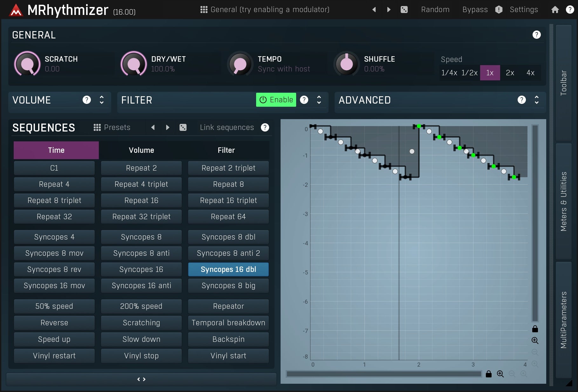Click the Random button
This screenshot has width=578, height=392.
coord(435,10)
